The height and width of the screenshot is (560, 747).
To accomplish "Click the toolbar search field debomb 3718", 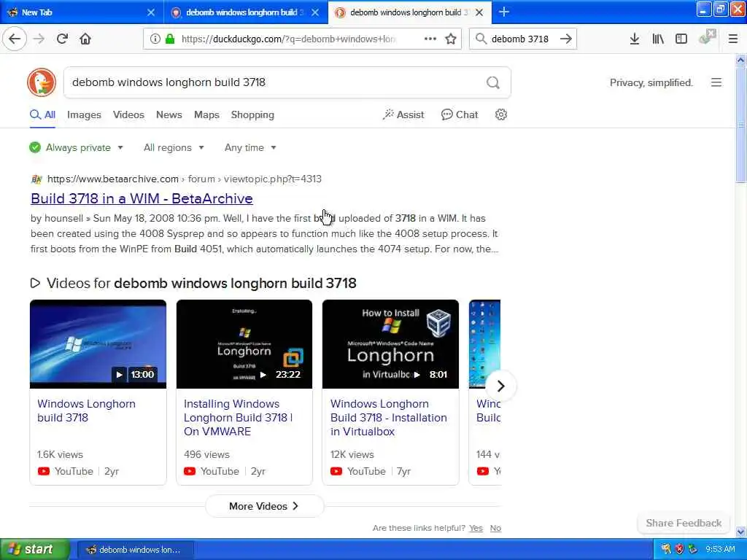I will click(x=519, y=39).
